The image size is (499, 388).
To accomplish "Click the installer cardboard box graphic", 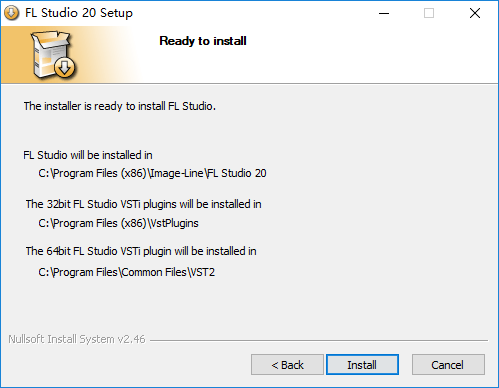I will point(53,55).
